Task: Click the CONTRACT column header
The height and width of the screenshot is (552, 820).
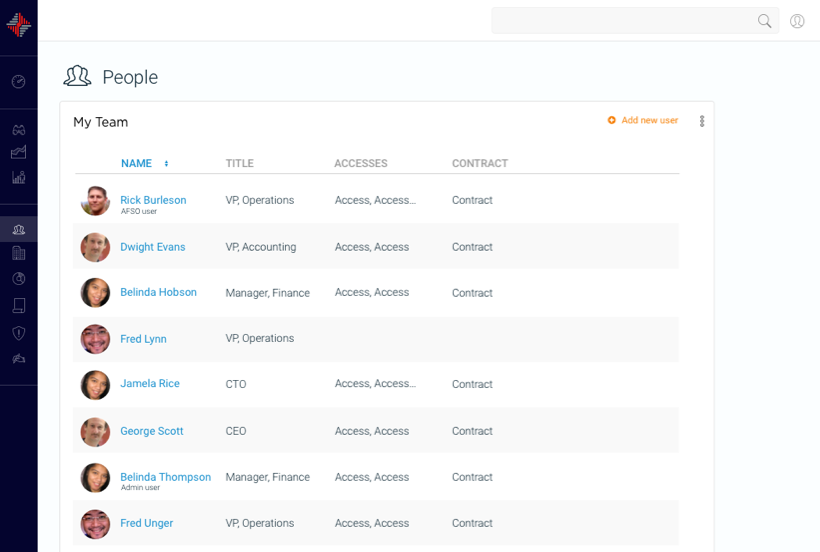Action: [x=479, y=164]
